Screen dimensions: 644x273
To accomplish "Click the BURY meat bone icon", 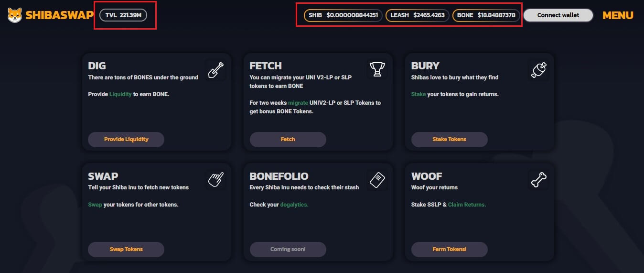I will point(539,70).
